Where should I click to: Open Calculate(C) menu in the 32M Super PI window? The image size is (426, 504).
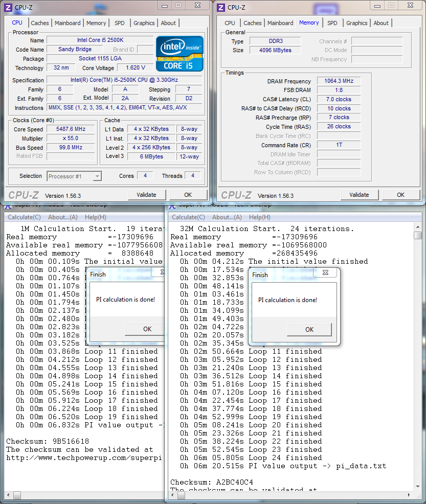tap(188, 217)
